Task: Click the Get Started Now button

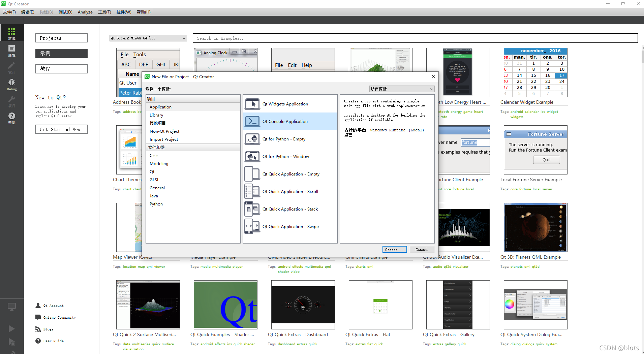Action: click(x=61, y=129)
